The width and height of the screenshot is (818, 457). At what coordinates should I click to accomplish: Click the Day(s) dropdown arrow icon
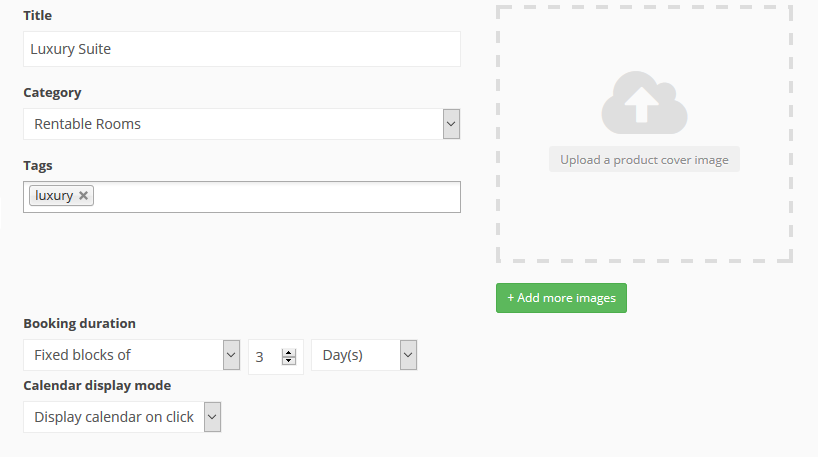408,355
